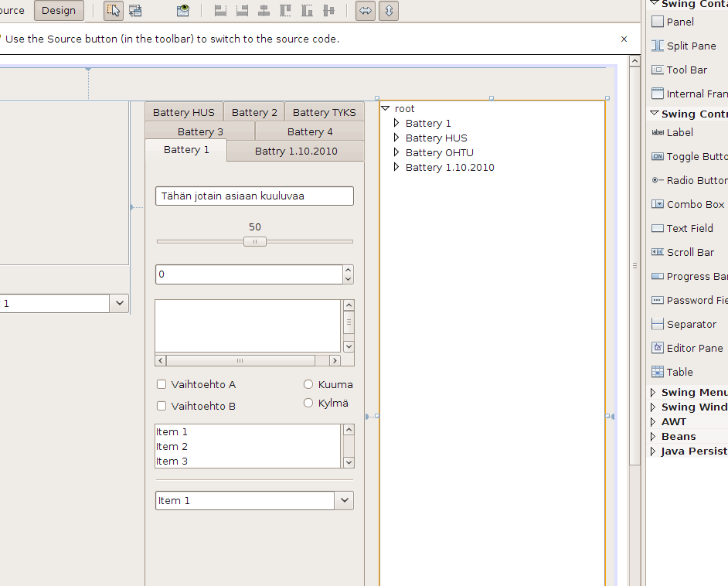Click the design area scroll up arrow
728x586 pixels.
tap(634, 61)
